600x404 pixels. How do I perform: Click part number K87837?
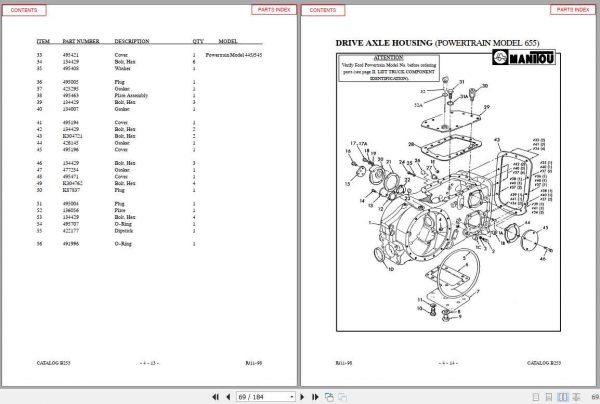tap(72, 190)
